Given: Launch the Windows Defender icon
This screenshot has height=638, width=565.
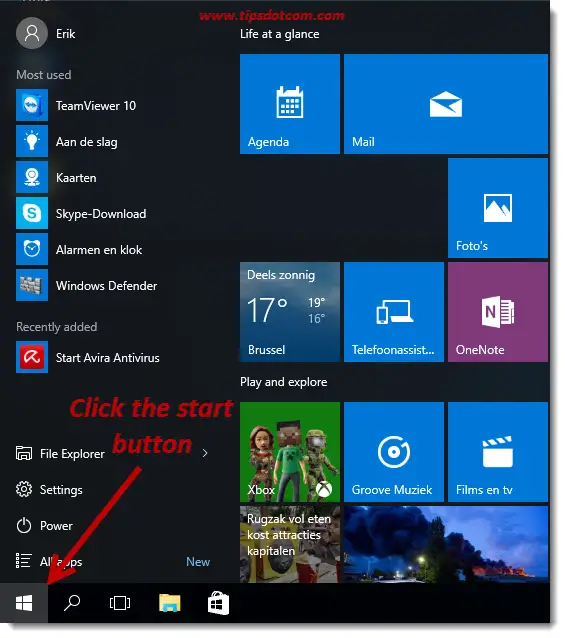Looking at the screenshot, I should (x=32, y=285).
